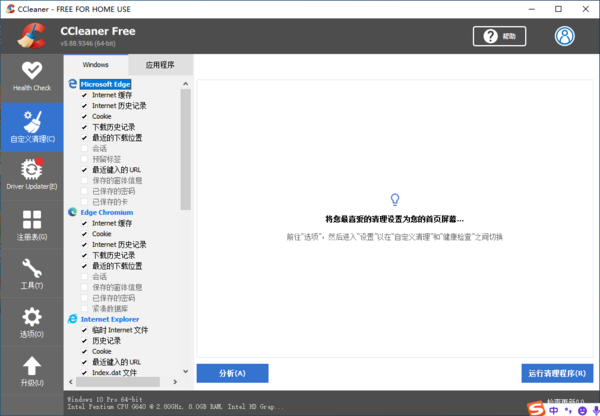Toggle 最近的下载位置 under Microsoft Edge

click(85, 138)
